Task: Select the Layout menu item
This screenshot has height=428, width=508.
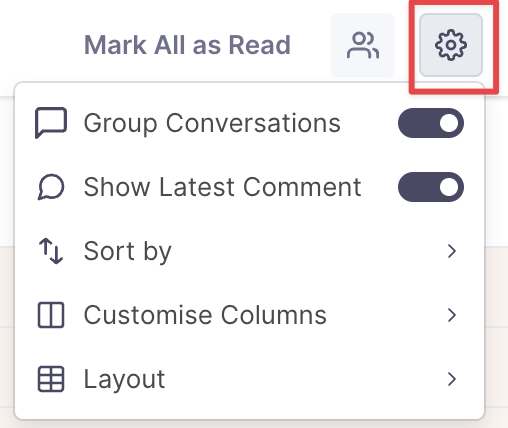Action: (x=249, y=379)
